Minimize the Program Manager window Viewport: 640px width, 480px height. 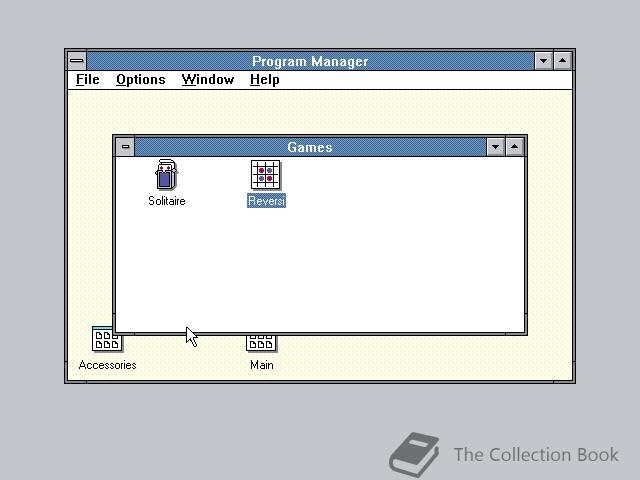(543, 61)
